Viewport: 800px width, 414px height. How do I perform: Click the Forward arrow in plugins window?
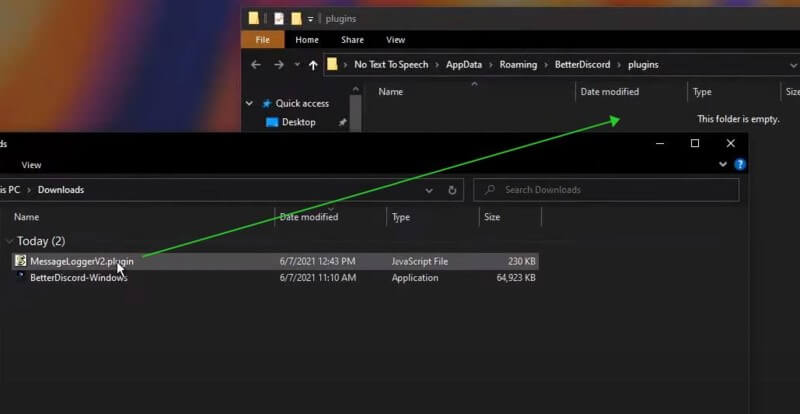tap(278, 65)
